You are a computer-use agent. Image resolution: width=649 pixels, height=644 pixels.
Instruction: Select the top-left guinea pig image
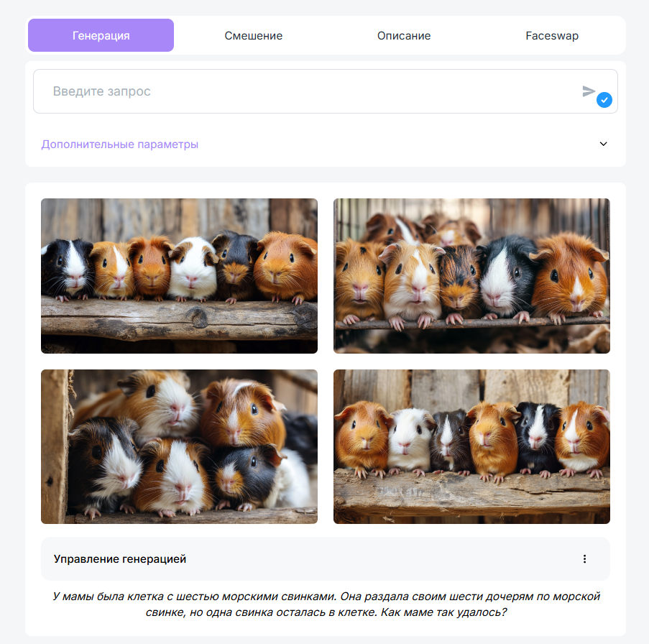coord(179,276)
